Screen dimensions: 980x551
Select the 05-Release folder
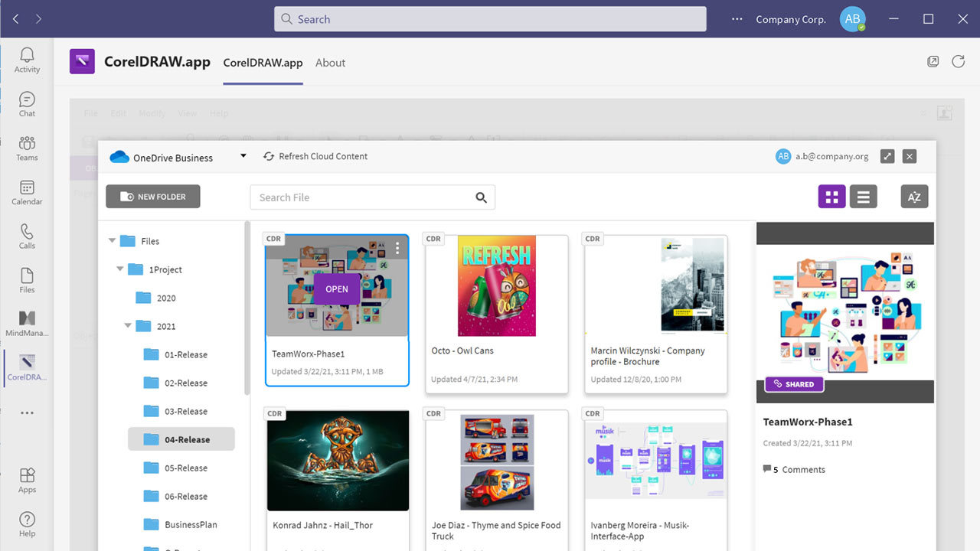coord(175,468)
